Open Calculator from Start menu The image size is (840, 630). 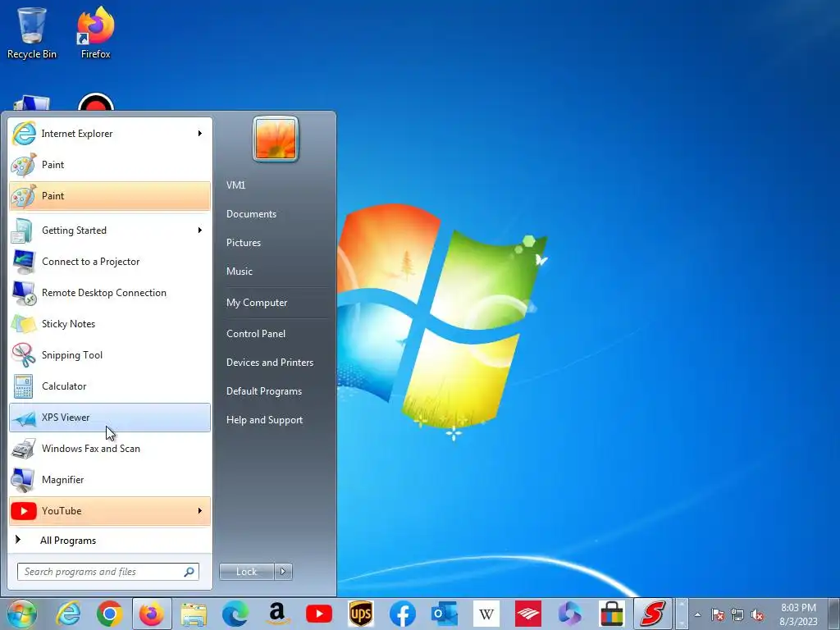[x=110, y=386]
